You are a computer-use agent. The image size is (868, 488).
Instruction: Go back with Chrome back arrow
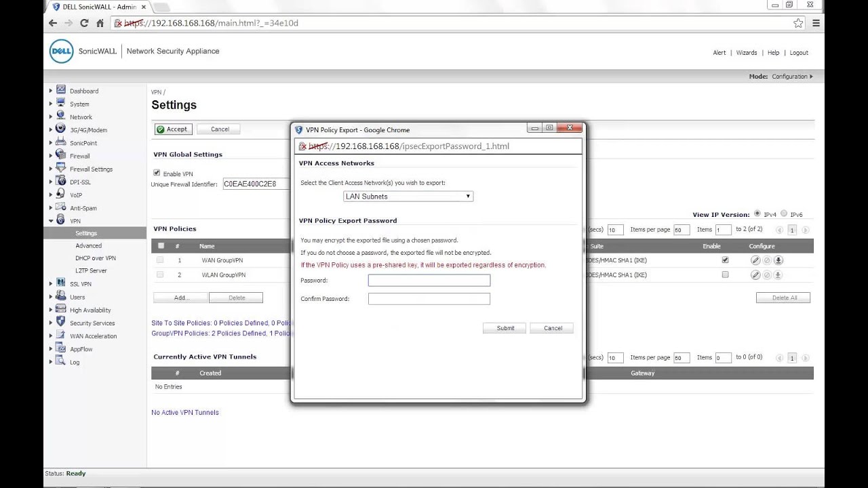click(53, 23)
